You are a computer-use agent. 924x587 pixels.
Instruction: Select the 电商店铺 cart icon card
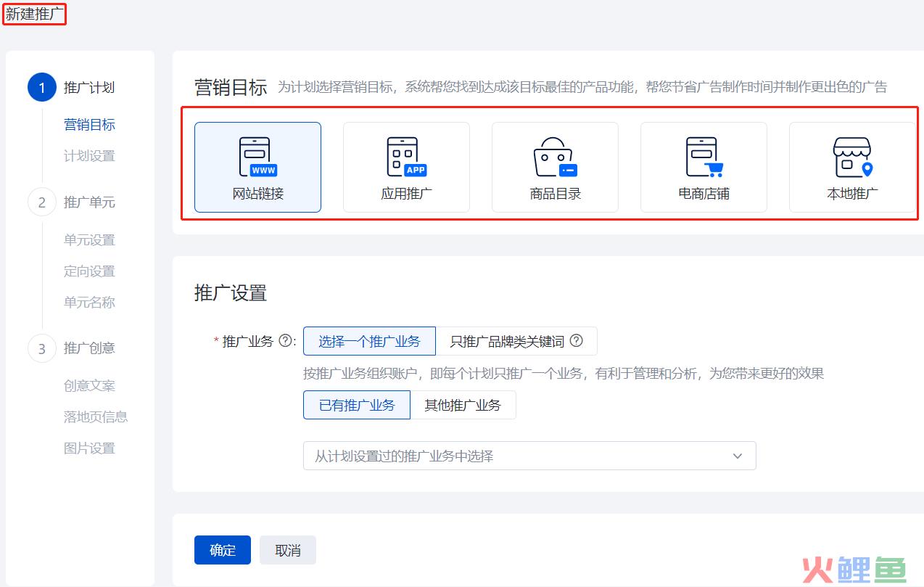pyautogui.click(x=704, y=167)
